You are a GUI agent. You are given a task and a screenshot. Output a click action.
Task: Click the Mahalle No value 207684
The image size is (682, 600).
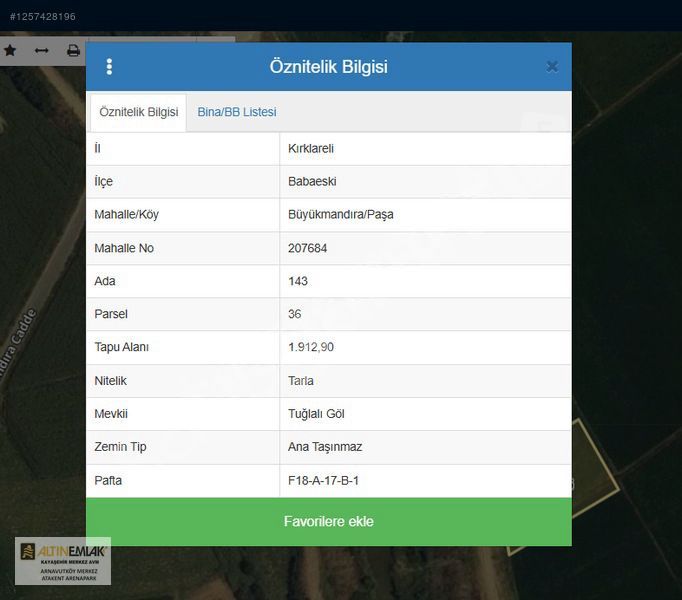point(307,248)
